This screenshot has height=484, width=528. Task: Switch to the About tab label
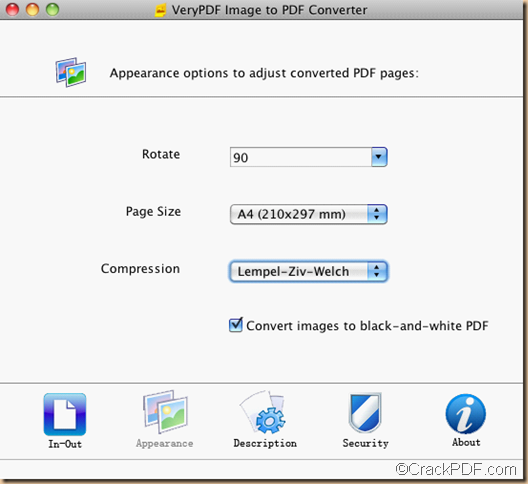[466, 442]
